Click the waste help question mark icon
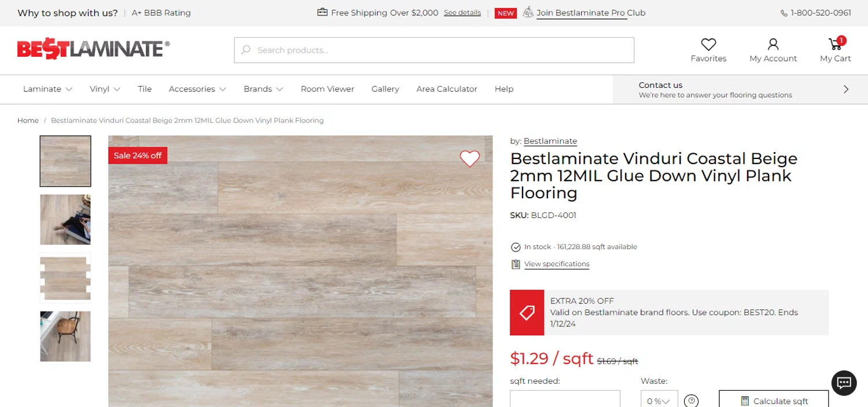The width and height of the screenshot is (868, 407). pos(691,401)
